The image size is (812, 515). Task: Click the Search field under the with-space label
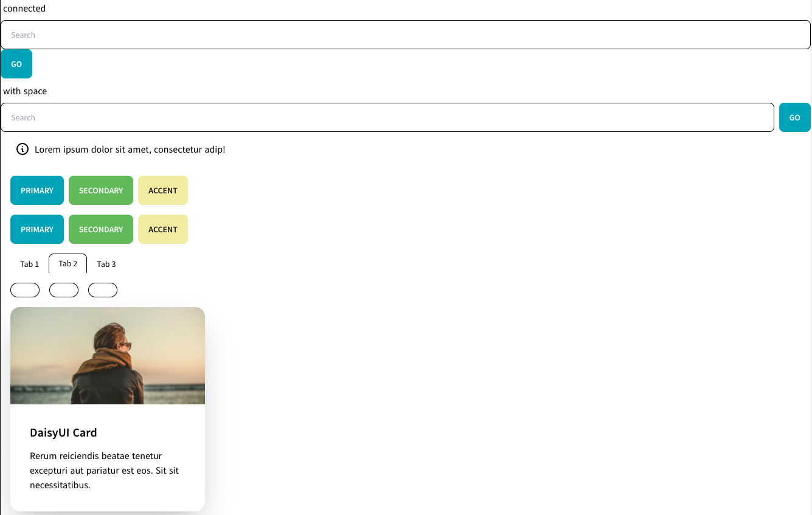[x=243, y=117]
